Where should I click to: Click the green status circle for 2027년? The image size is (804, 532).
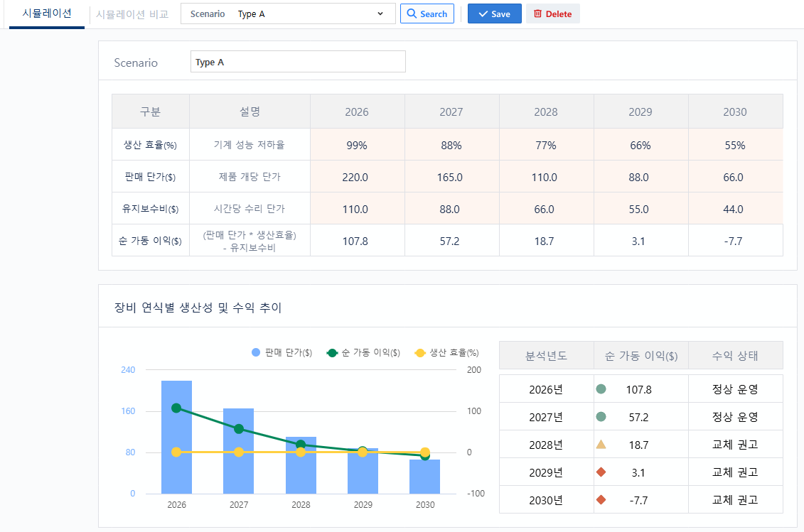pyautogui.click(x=601, y=417)
